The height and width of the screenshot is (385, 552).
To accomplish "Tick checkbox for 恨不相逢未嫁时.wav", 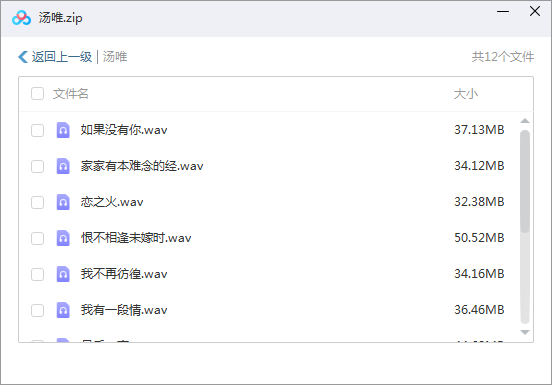I will coord(37,238).
